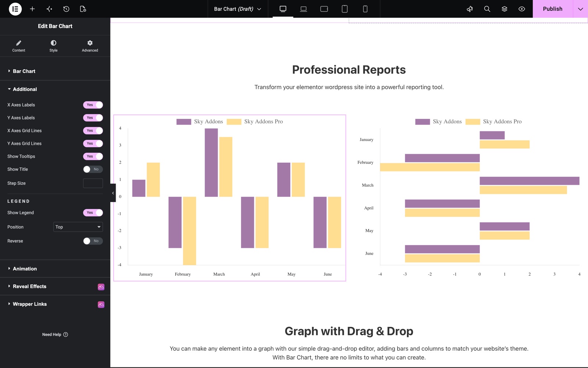Viewport: 588px width, 368px height.
Task: Open the page settings document icon
Action: pos(83,9)
